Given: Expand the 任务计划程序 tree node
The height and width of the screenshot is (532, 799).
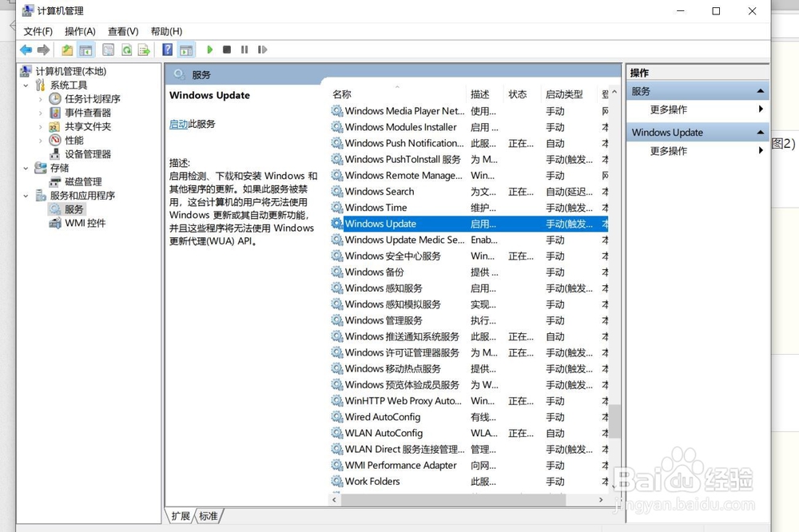Looking at the screenshot, I should [40, 99].
